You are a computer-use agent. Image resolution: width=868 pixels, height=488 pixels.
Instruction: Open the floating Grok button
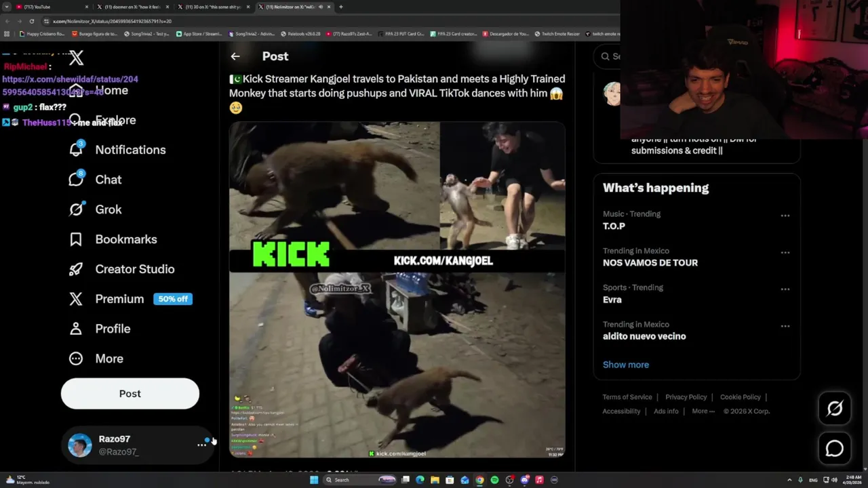pos(835,408)
